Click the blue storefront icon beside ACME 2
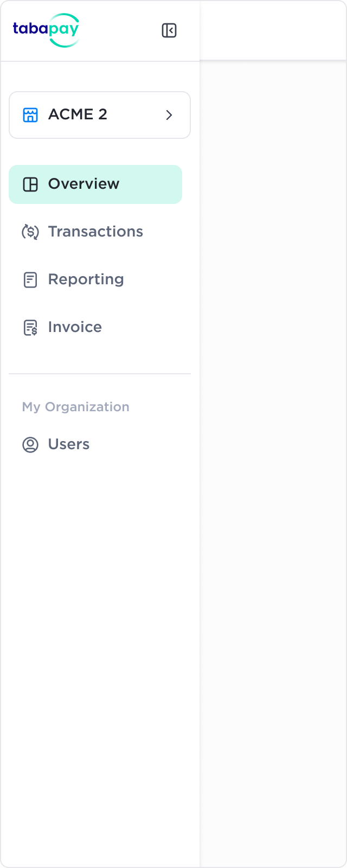Viewport: 347px width, 868px height. (30, 115)
